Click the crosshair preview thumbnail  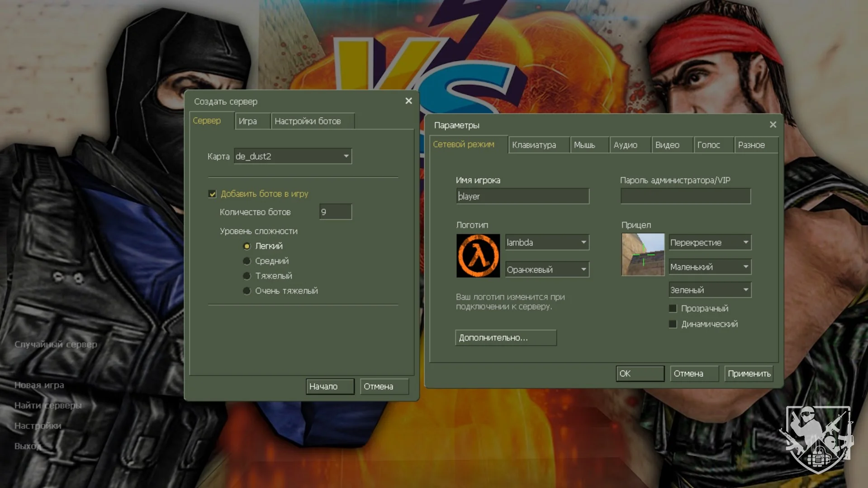point(643,254)
